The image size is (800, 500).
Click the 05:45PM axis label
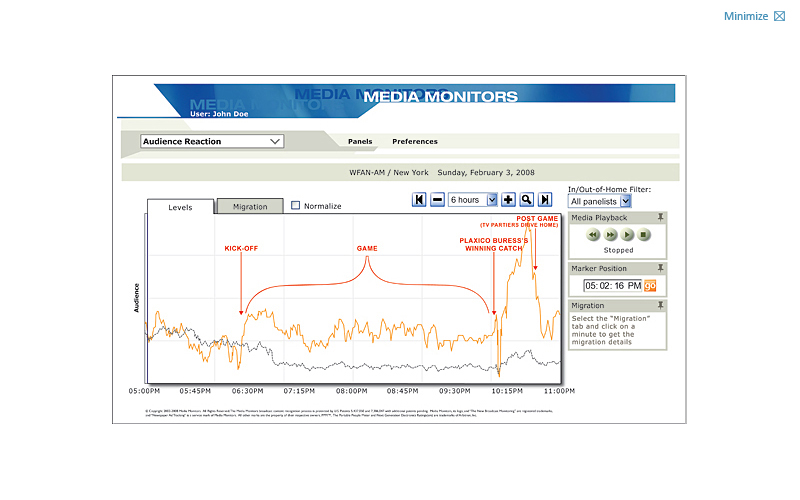click(x=195, y=391)
